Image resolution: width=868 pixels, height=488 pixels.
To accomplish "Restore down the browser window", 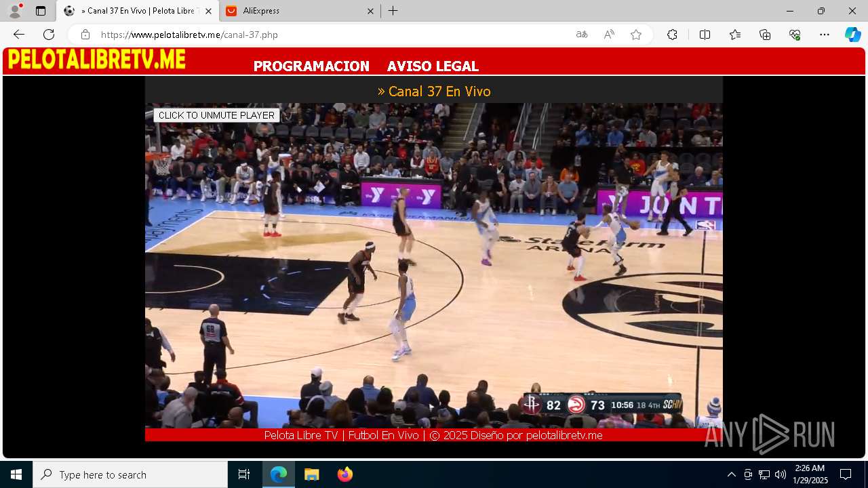I will [x=821, y=11].
